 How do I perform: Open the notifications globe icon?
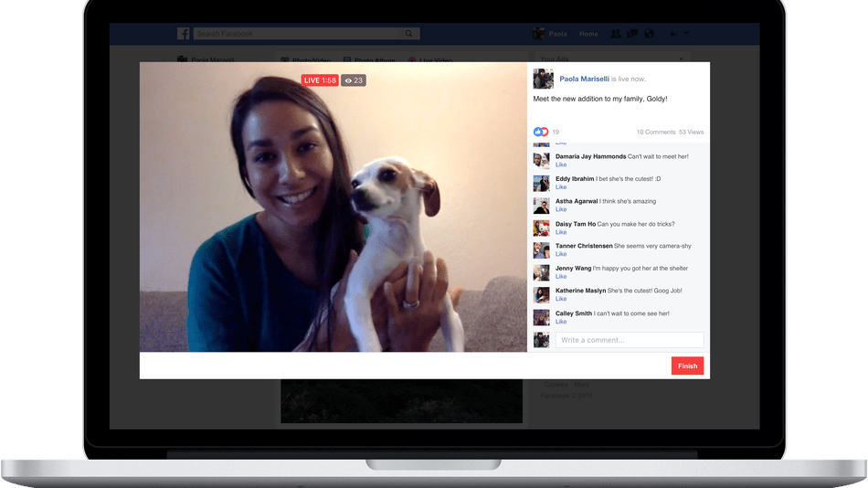click(x=649, y=34)
